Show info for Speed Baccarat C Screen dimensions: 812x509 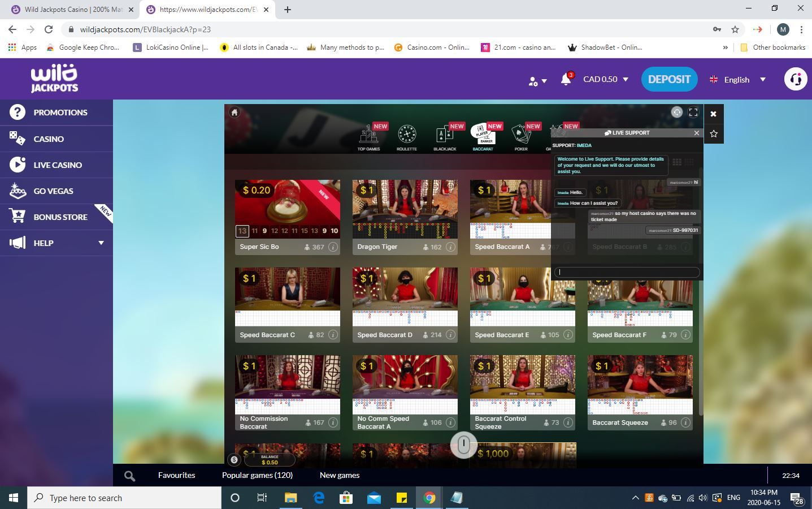(333, 335)
